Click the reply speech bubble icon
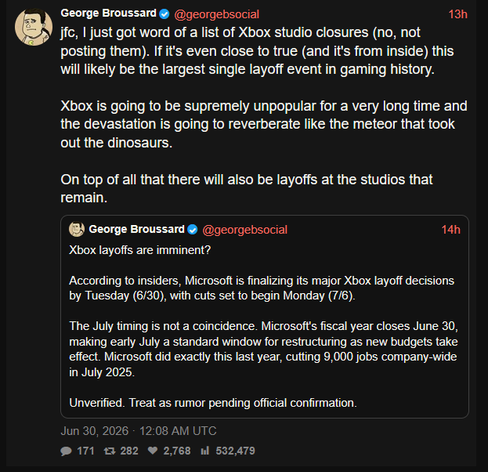Image resolution: width=488 pixels, height=472 pixels. pyautogui.click(x=66, y=451)
